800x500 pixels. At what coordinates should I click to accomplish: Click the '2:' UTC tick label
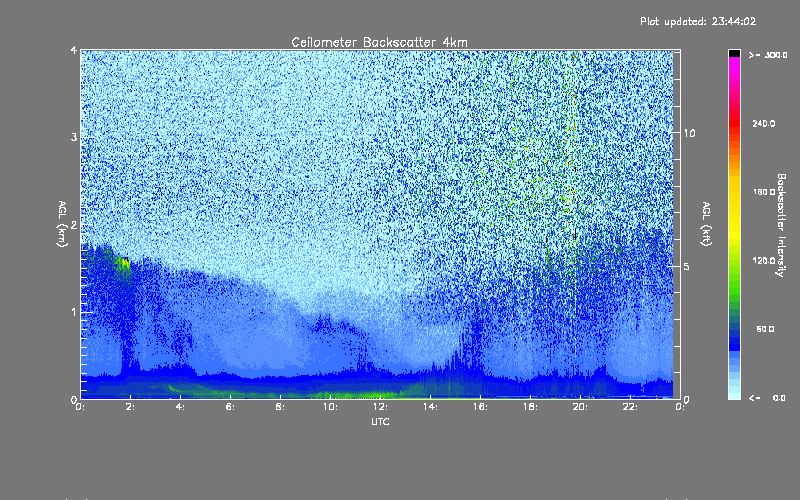(x=130, y=407)
